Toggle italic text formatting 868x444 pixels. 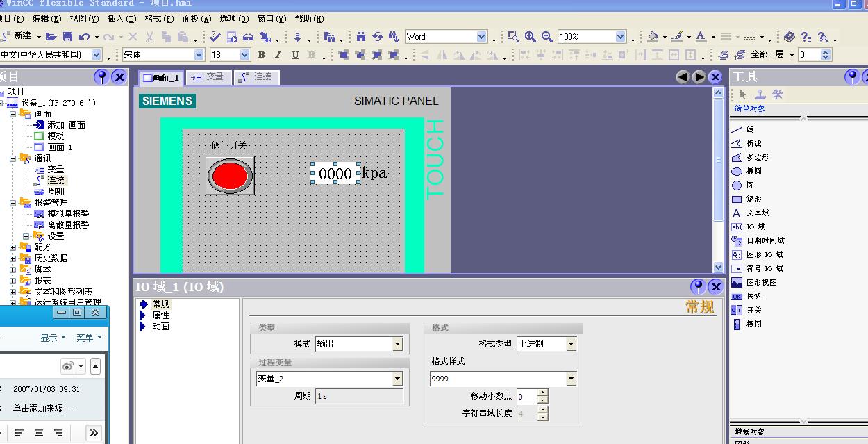(278, 54)
